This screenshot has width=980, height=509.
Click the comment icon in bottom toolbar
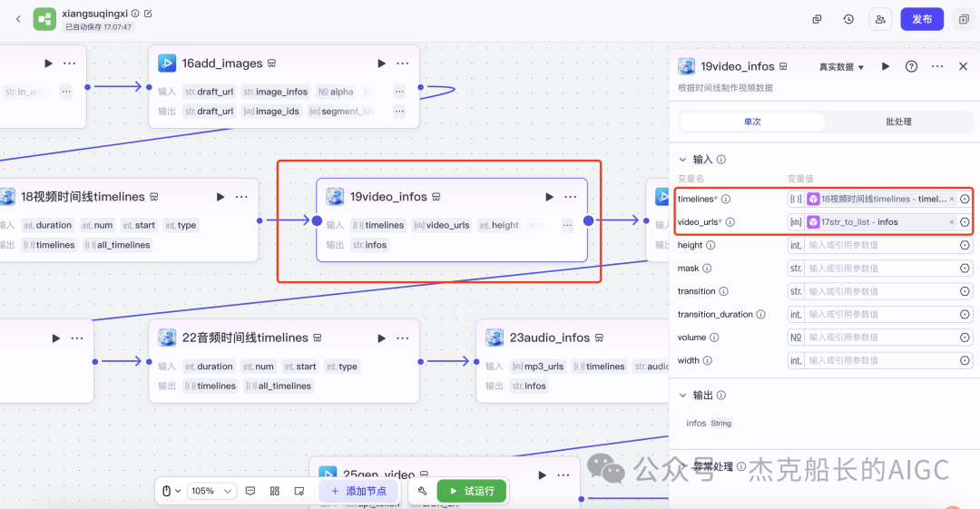coord(250,491)
